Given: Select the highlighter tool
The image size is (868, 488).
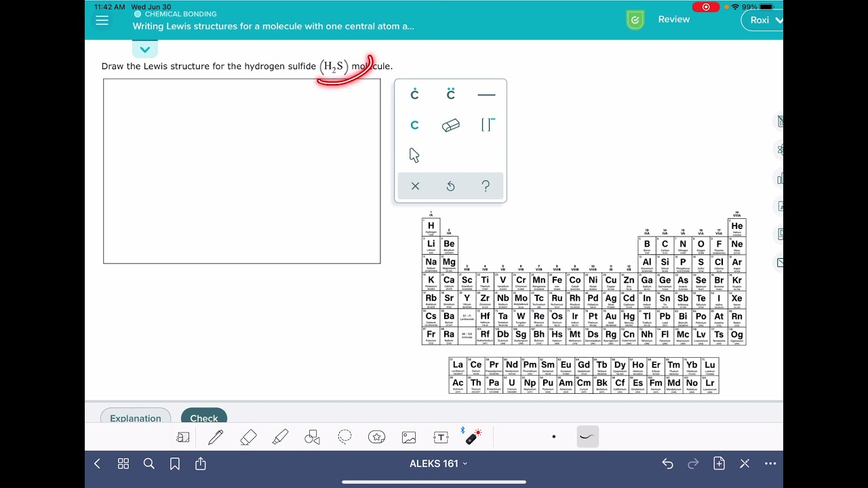Looking at the screenshot, I should 280,437.
